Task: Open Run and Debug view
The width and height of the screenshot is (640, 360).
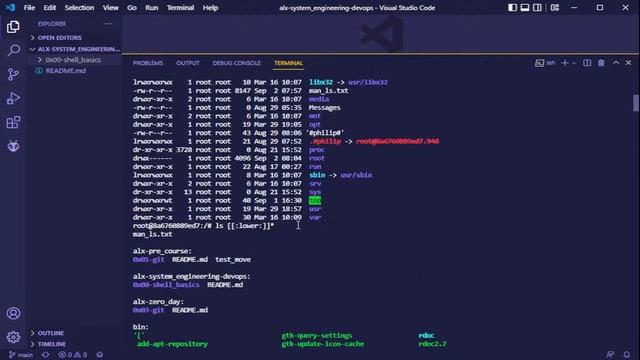Action: tap(13, 98)
